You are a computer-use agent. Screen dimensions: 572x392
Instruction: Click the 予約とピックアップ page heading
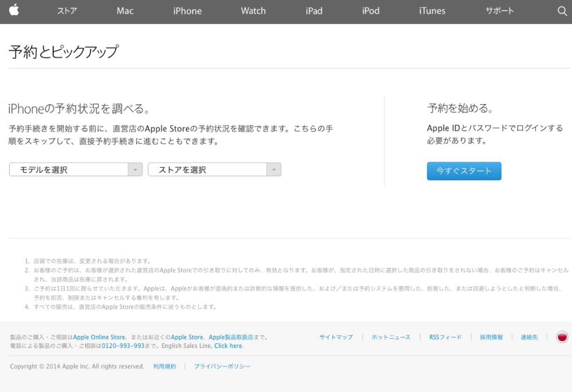click(64, 52)
